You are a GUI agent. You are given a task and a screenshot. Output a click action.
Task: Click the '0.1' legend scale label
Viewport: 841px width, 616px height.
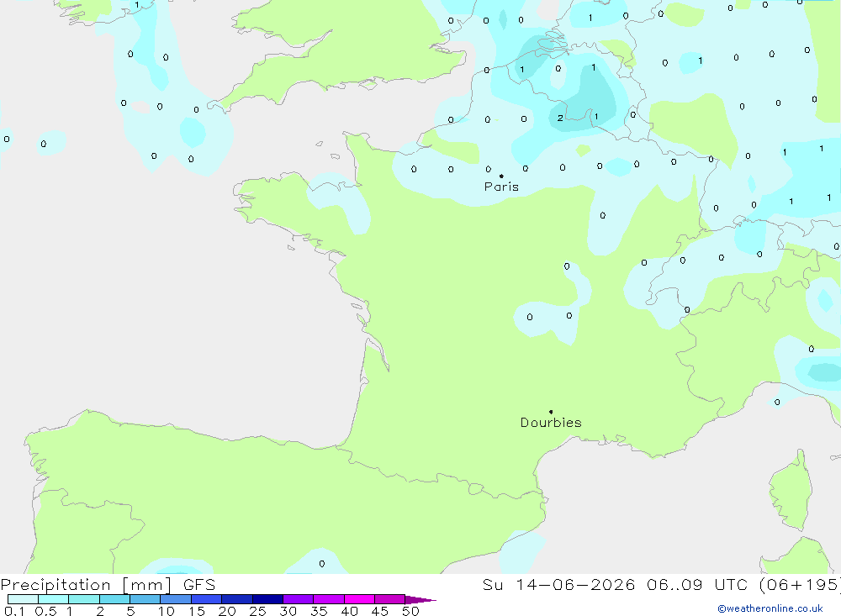pyautogui.click(x=14, y=611)
